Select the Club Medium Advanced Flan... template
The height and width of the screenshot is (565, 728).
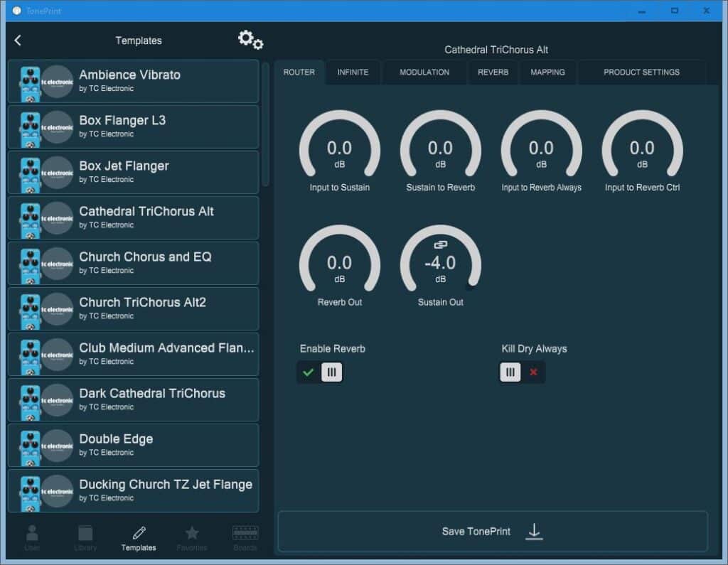[x=133, y=355]
